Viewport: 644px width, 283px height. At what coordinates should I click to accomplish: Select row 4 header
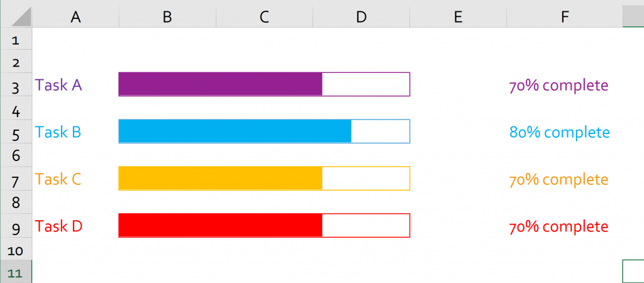(x=16, y=111)
